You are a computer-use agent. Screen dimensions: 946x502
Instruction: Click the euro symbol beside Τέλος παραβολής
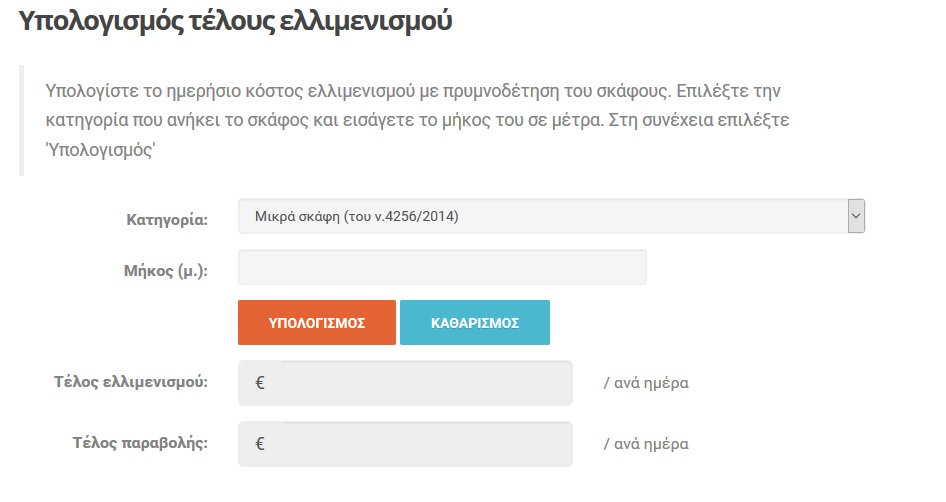[x=260, y=444]
